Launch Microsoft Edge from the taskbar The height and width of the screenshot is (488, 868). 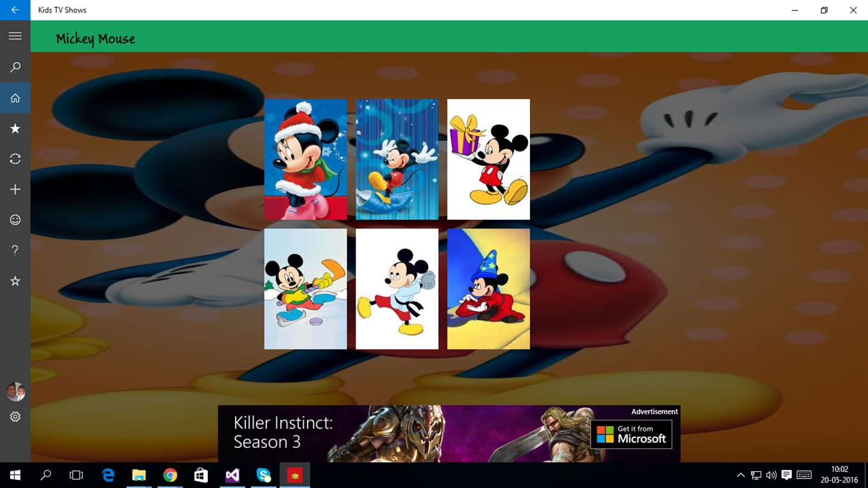coord(108,475)
